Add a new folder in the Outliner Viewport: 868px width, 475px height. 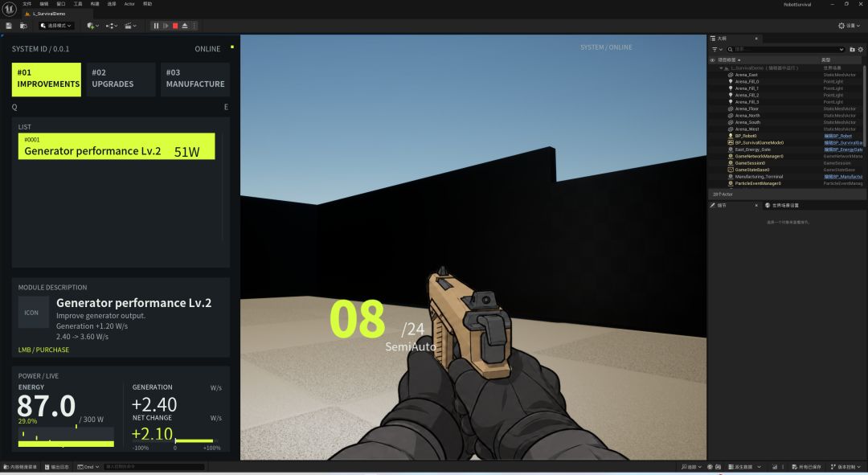click(852, 49)
